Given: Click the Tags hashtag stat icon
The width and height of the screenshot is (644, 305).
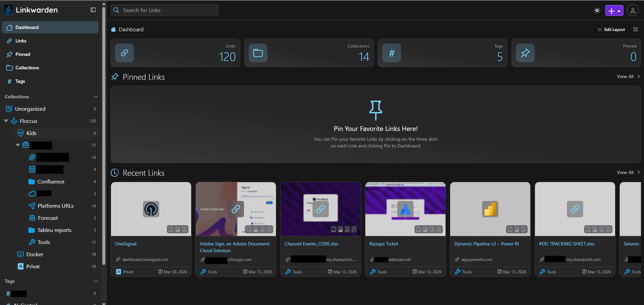Looking at the screenshot, I should 392,53.
